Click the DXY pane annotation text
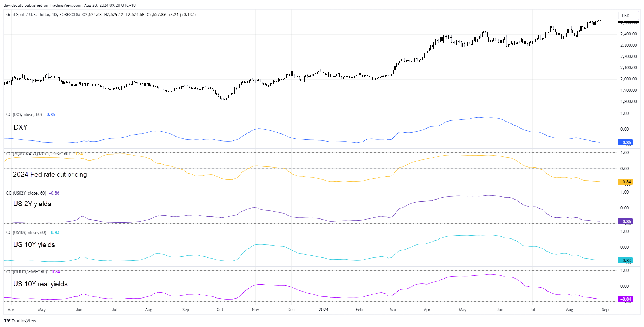 20,127
